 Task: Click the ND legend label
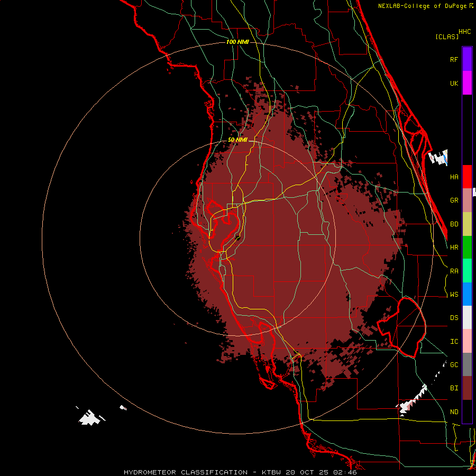tap(454, 412)
